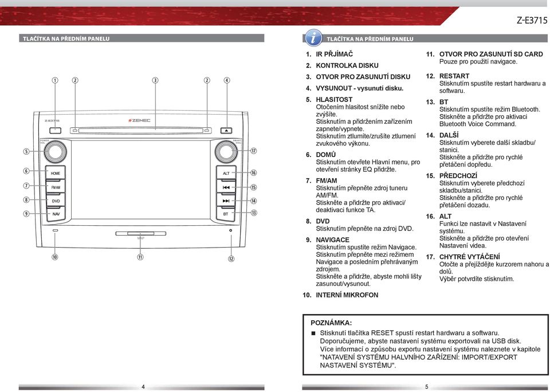Click the 'DOMŮ' heading
The height and width of the screenshot is (392, 550).
click(326, 155)
